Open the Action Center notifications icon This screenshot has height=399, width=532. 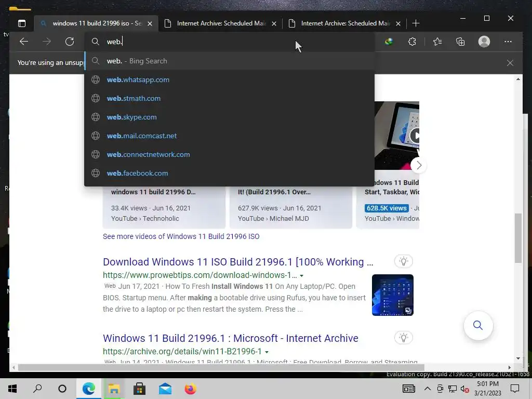point(515,389)
